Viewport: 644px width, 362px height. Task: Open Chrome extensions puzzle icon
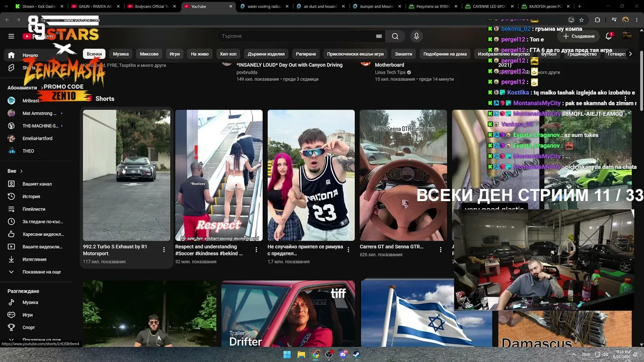point(597,20)
